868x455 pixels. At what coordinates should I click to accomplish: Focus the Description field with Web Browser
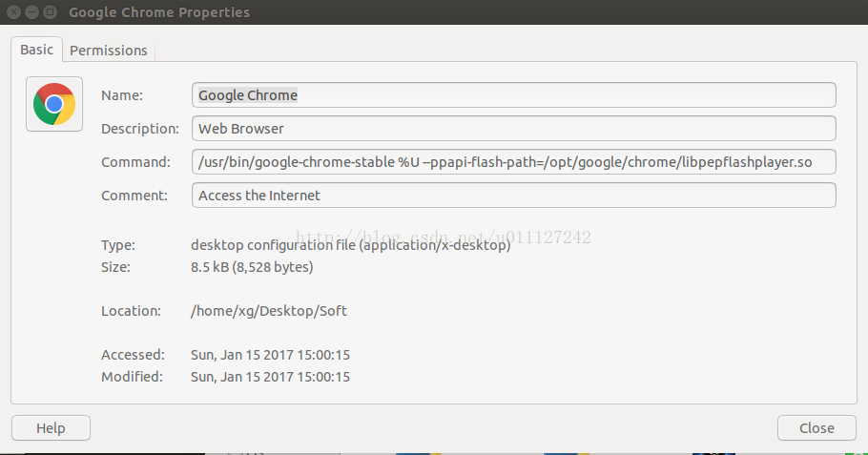coord(514,129)
